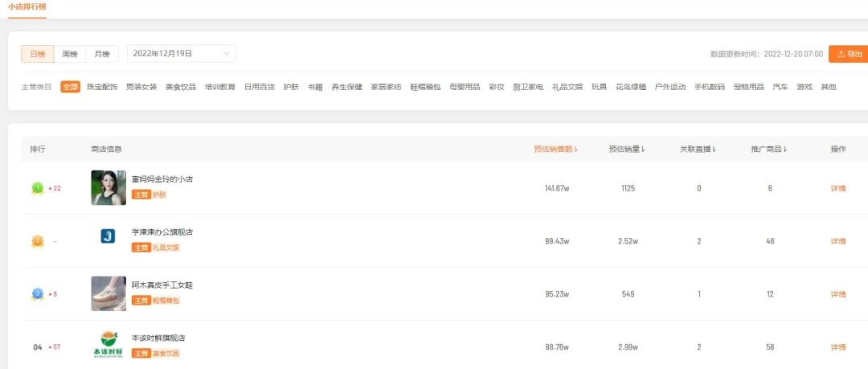Filter by 母婴用品 category
868x369 pixels.
[465, 87]
